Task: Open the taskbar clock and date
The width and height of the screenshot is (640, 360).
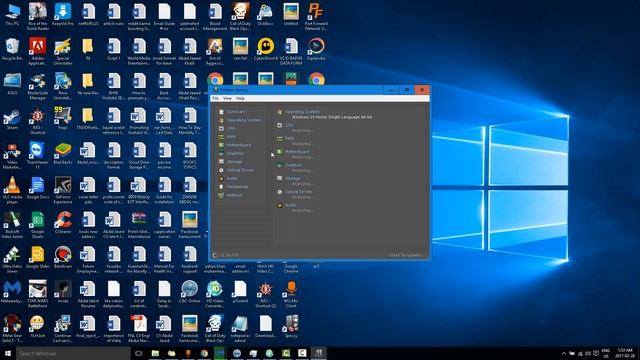Action: click(x=625, y=353)
